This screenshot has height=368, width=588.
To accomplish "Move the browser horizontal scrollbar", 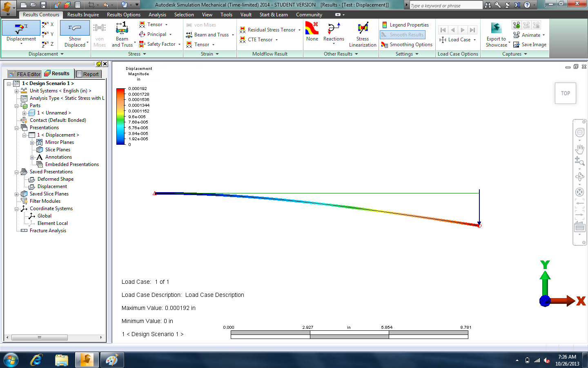I will (40, 337).
